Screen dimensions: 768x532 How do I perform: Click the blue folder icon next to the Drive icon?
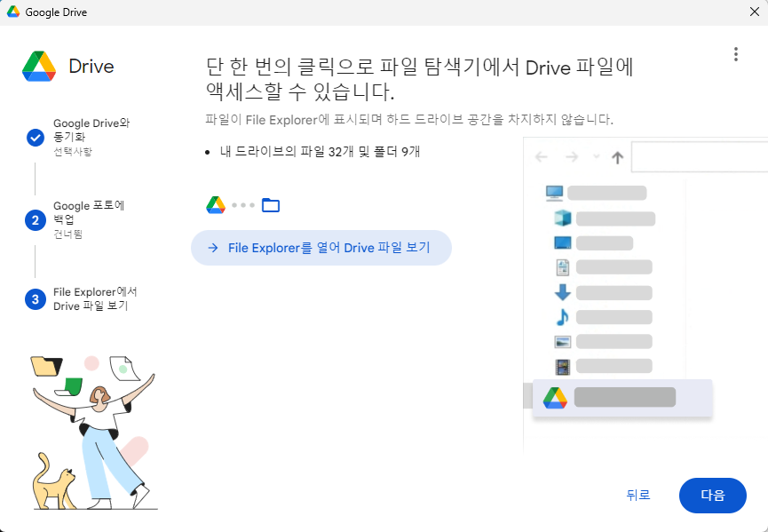[x=270, y=204]
